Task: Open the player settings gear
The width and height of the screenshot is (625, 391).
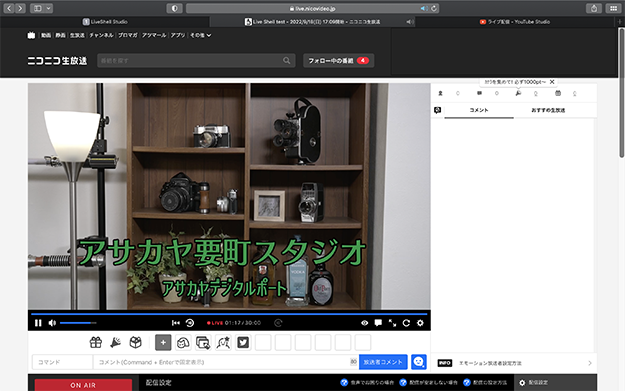Action: click(x=420, y=323)
